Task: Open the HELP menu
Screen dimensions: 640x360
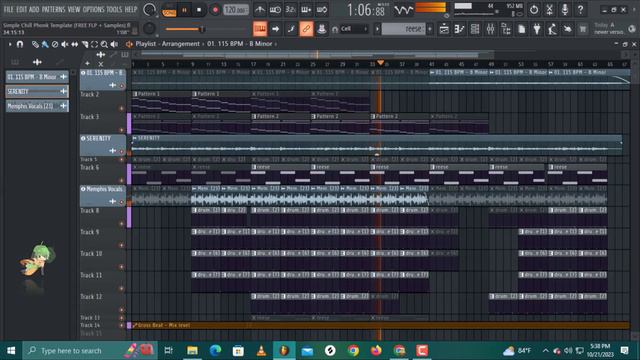Action: click(131, 9)
